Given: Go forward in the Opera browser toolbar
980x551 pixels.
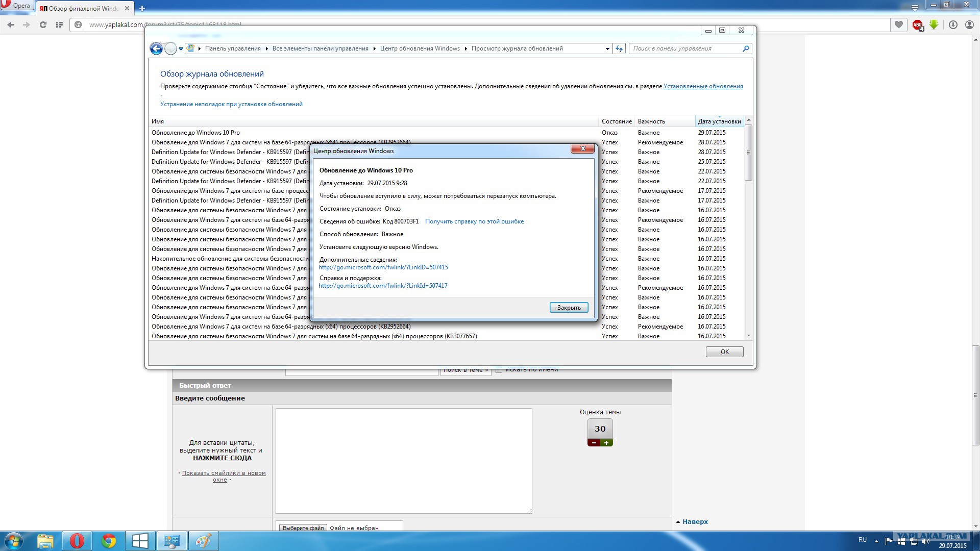Looking at the screenshot, I should coord(27,24).
